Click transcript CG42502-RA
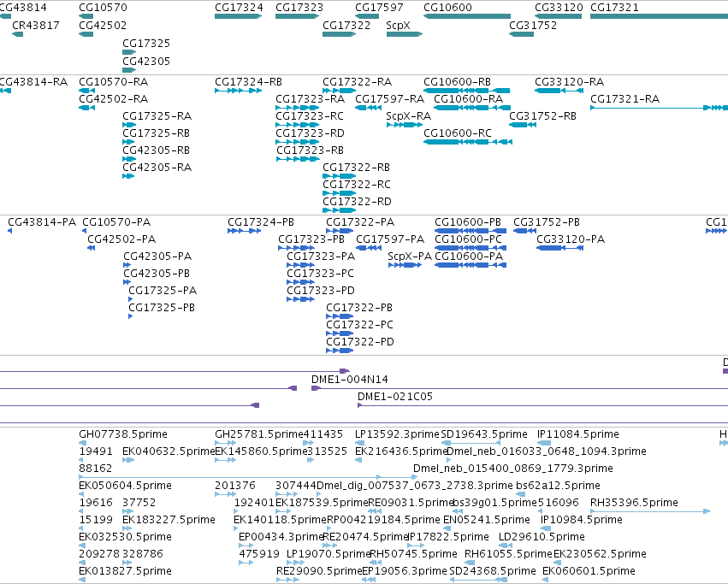Viewport: 728px width, 584px height. pyautogui.click(x=113, y=99)
